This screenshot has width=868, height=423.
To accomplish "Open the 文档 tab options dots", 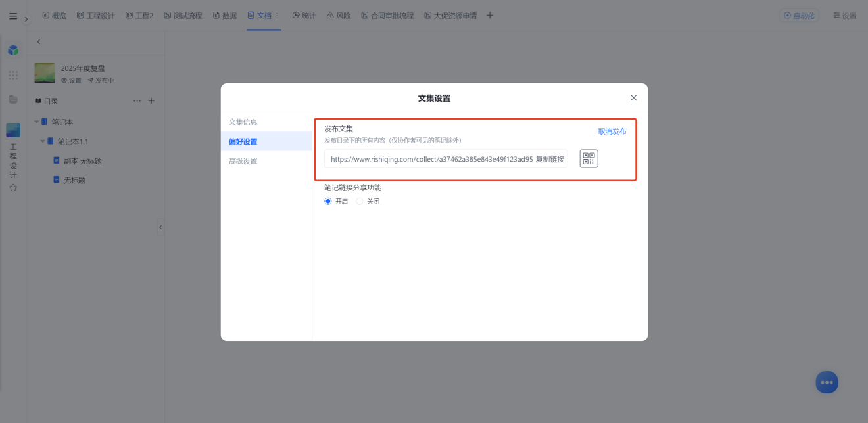I will 277,15.
